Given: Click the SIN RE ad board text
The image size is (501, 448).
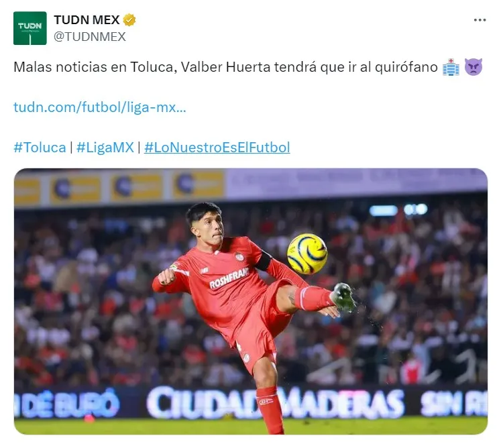Looking at the screenshot, I should tap(453, 404).
